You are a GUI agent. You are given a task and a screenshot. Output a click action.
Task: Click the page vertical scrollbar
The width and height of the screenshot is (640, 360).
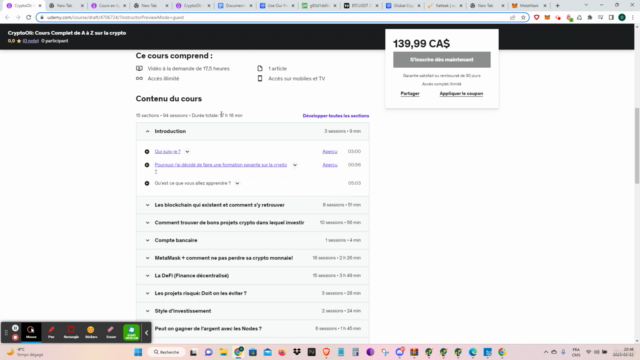pyautogui.click(x=637, y=146)
